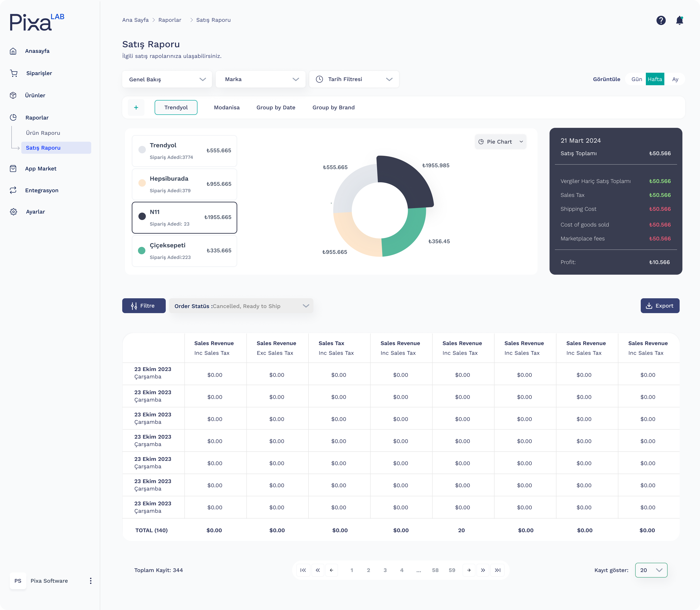Select the Hafta view toggle
The height and width of the screenshot is (610, 700).
click(655, 79)
